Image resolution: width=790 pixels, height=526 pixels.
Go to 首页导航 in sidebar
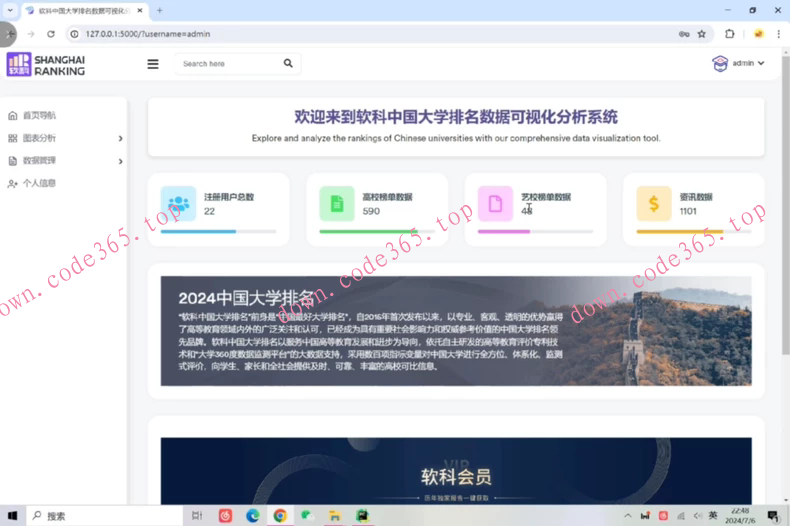coord(39,115)
